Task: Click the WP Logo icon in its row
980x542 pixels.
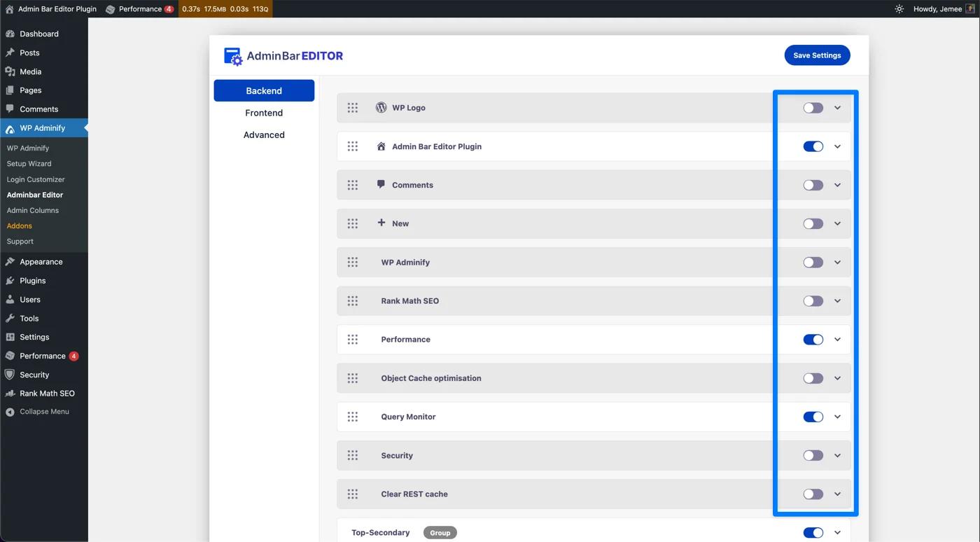Action: 381,107
